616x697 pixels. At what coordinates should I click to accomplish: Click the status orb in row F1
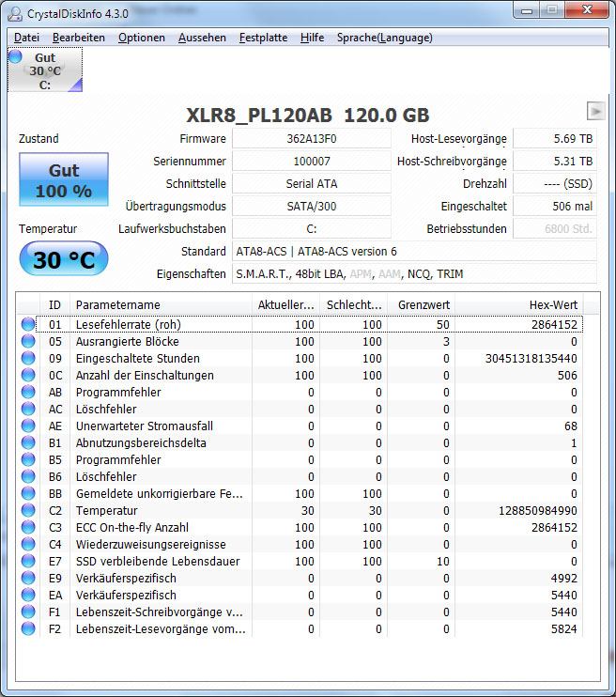[28, 612]
